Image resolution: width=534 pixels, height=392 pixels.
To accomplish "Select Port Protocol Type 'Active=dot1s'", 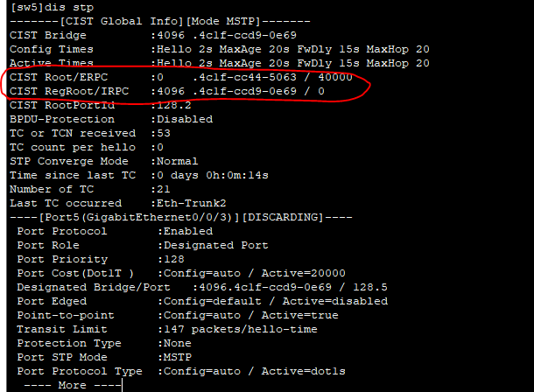I will click(x=304, y=371).
